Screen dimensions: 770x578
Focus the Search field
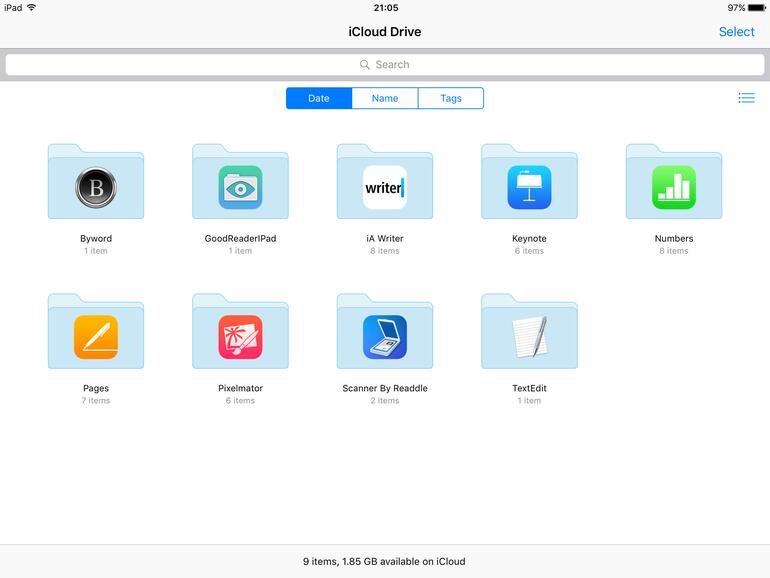click(385, 64)
